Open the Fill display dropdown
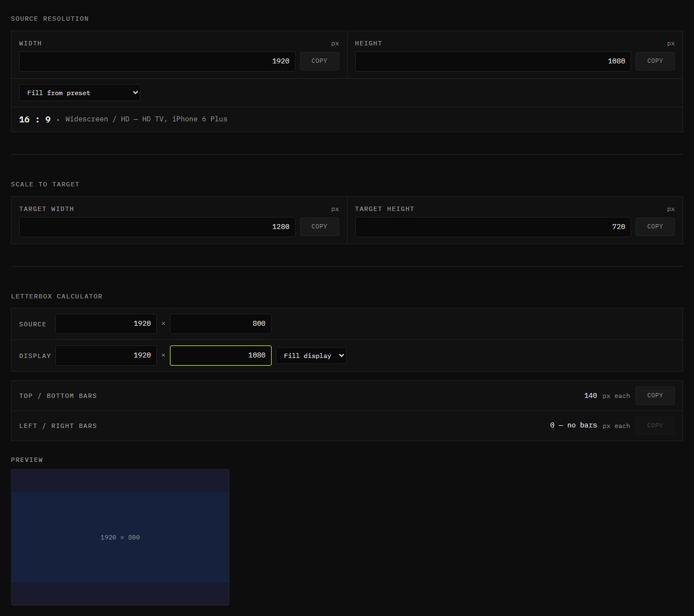Image resolution: width=694 pixels, height=616 pixels. pos(311,356)
